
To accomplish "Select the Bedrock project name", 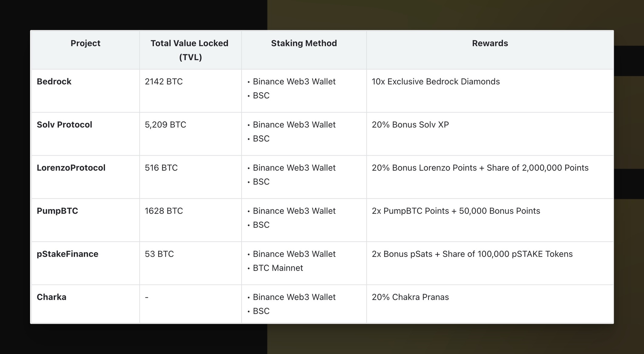I will pyautogui.click(x=54, y=81).
